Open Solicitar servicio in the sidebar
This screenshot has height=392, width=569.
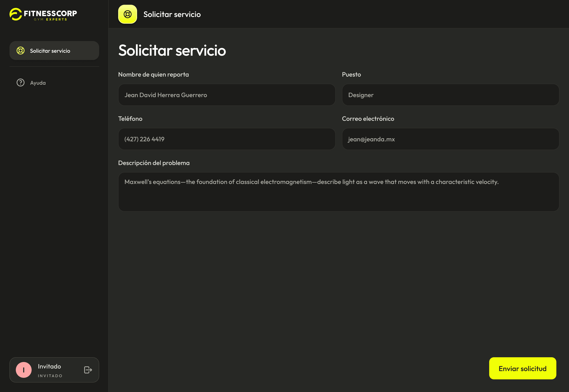click(x=54, y=51)
